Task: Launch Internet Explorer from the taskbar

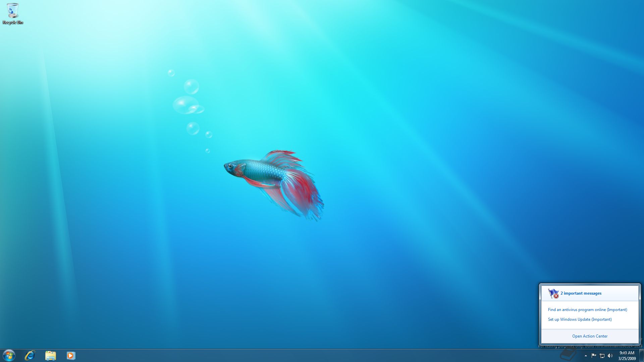Action: (30, 355)
